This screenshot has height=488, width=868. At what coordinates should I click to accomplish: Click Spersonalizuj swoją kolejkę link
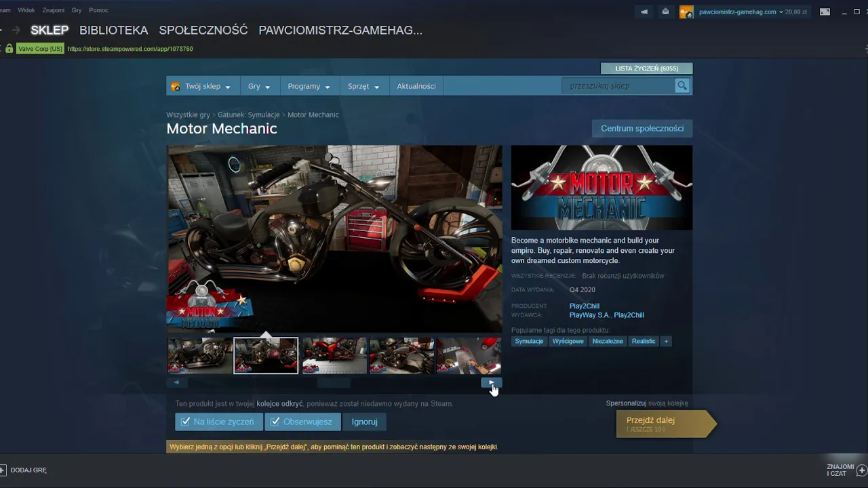click(x=647, y=403)
